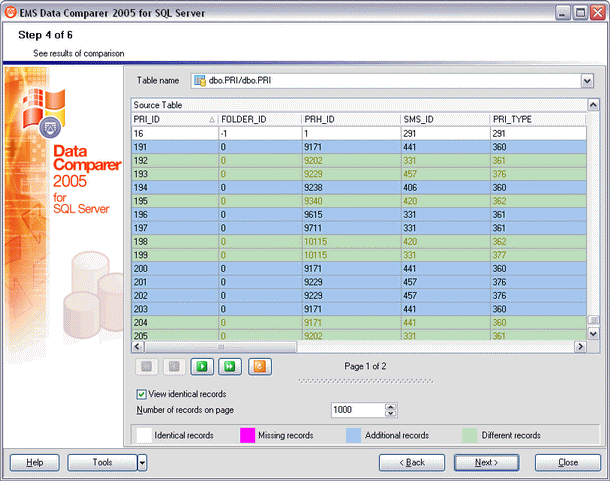Viewport: 610px width, 481px height.
Task: Open the Table name dropdown
Action: point(587,81)
